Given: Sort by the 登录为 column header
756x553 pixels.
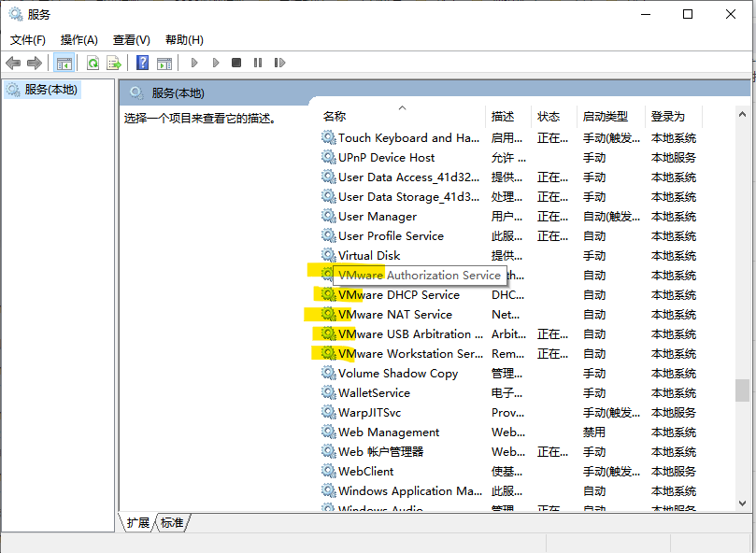Looking at the screenshot, I should coord(674,116).
